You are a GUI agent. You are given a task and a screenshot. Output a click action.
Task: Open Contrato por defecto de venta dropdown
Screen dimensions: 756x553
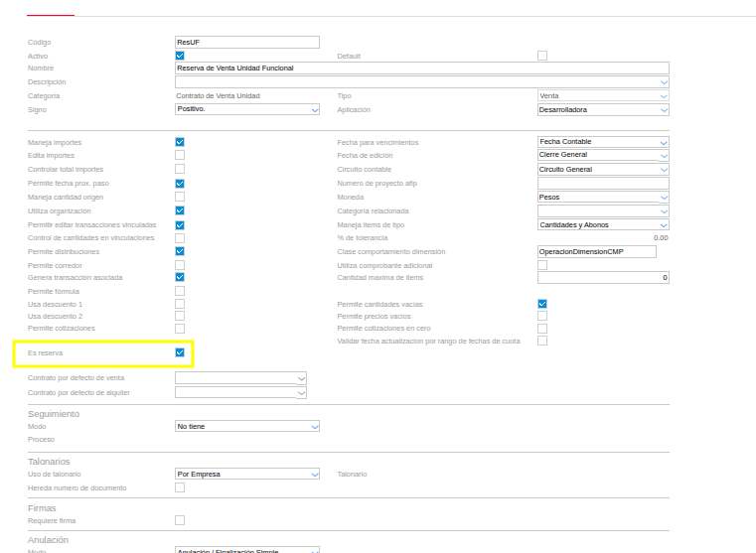coord(239,378)
